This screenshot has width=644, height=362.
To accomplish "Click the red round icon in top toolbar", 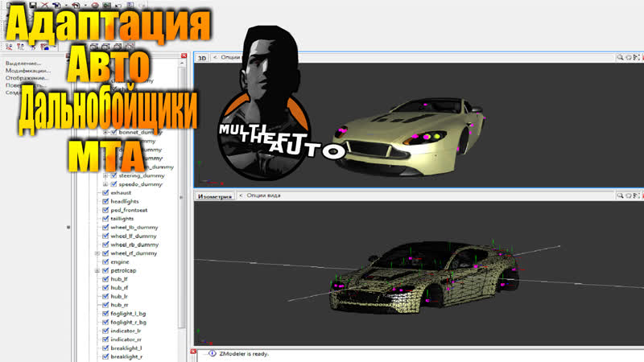I will [95, 6].
